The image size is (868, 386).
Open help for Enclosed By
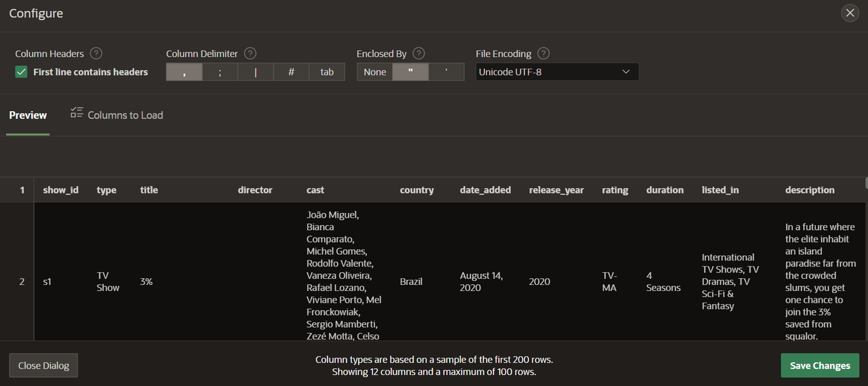[418, 54]
